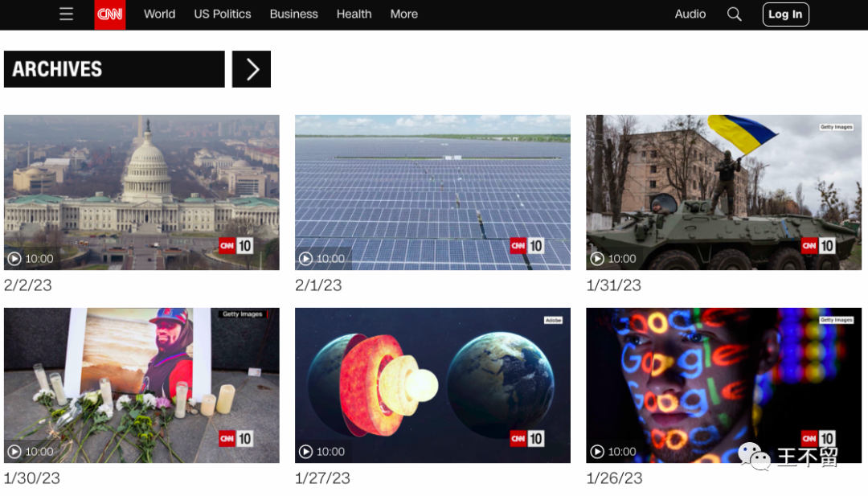This screenshot has height=496, width=868.
Task: Click Getty Images credit on memorial photo
Action: (243, 314)
